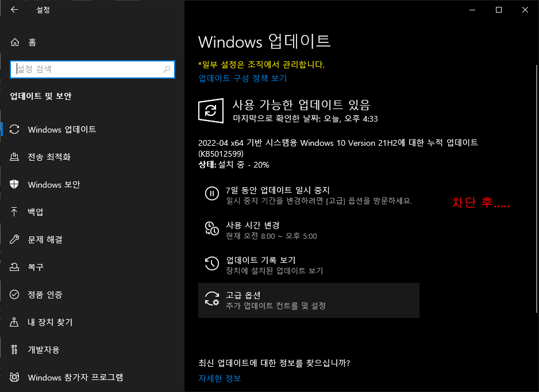Viewport: 539px width, 392px height.
Task: Click 추가 업데이트 컨트롤 및 설정 text
Action: (x=276, y=306)
